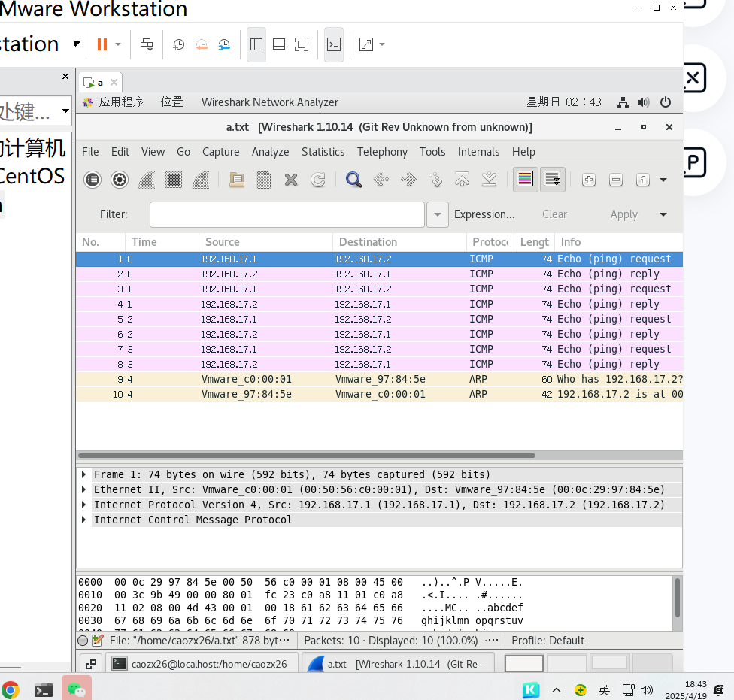
Task: Expand Frame 1 details tree
Action: click(83, 474)
